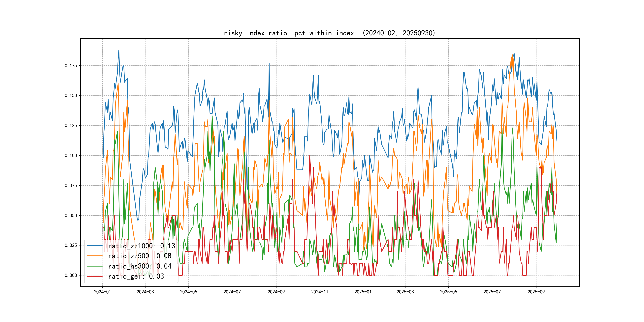
Task: Click the green ratio_hs300 legend line
Action: click(x=94, y=266)
